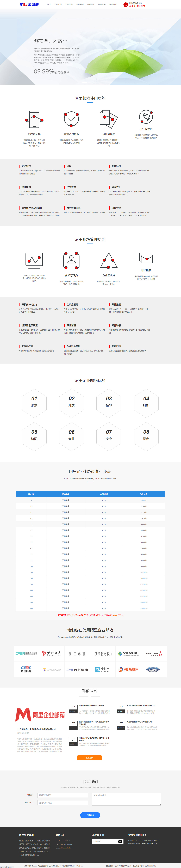This screenshot has height=868, width=181.
Task: Click the red phone hotline icon
Action: coord(126,5)
